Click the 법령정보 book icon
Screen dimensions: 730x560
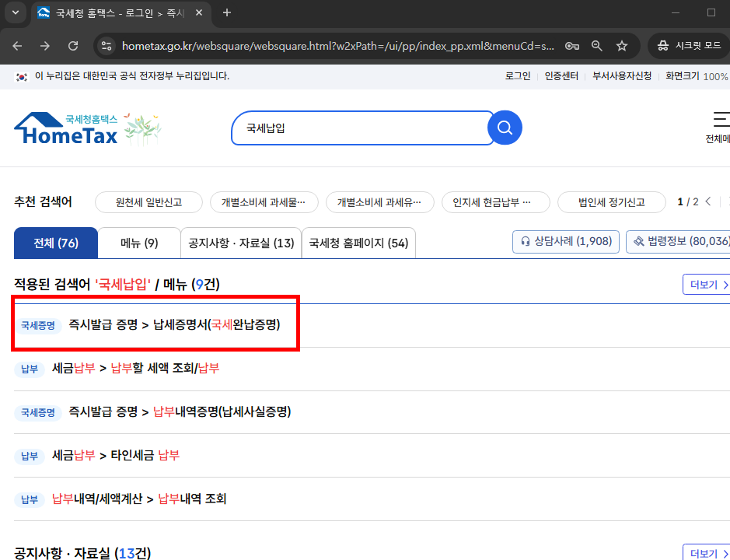640,241
